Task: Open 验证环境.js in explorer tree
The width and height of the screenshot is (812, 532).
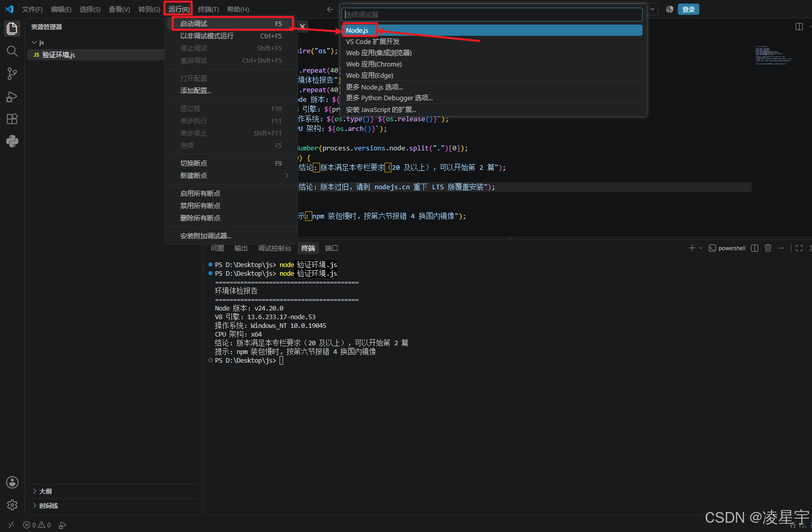Action: pyautogui.click(x=96, y=55)
